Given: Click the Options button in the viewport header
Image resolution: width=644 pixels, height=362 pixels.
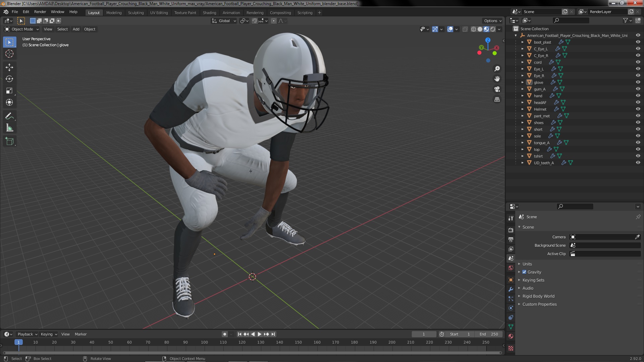Looking at the screenshot, I should click(492, 21).
